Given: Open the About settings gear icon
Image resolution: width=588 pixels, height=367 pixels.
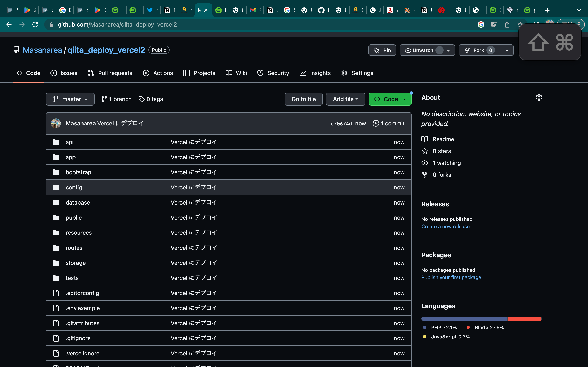Looking at the screenshot, I should coord(539,97).
